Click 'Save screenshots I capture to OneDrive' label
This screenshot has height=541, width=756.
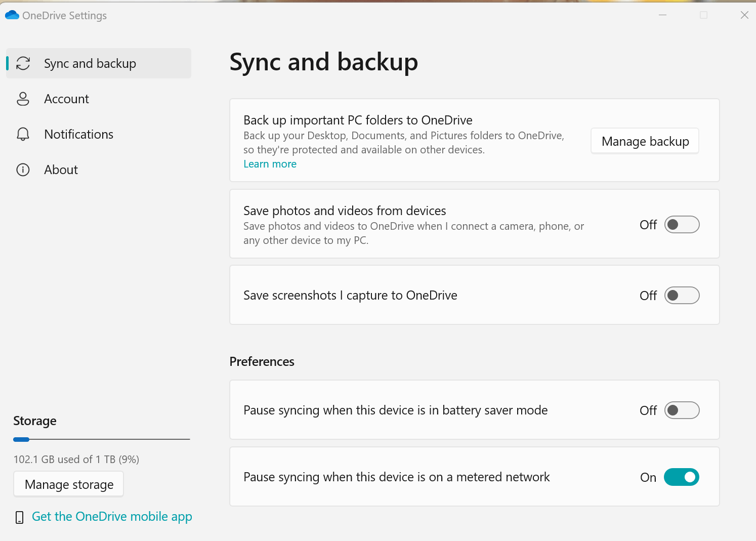point(350,296)
